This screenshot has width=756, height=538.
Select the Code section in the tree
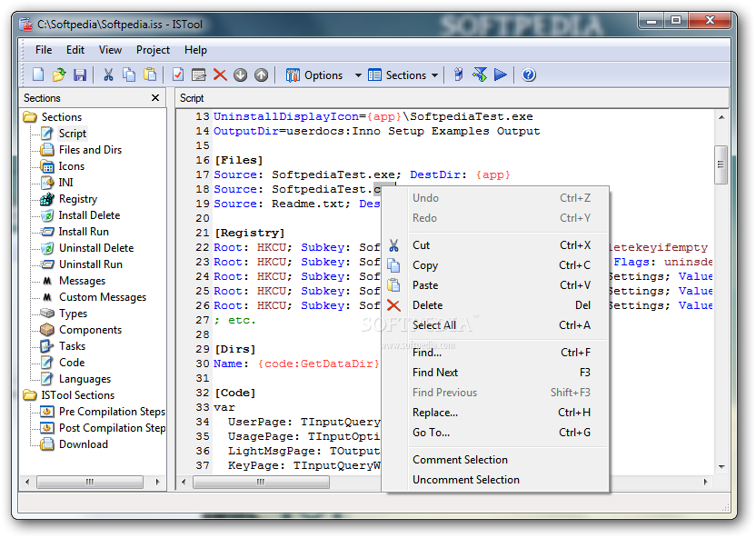72,363
